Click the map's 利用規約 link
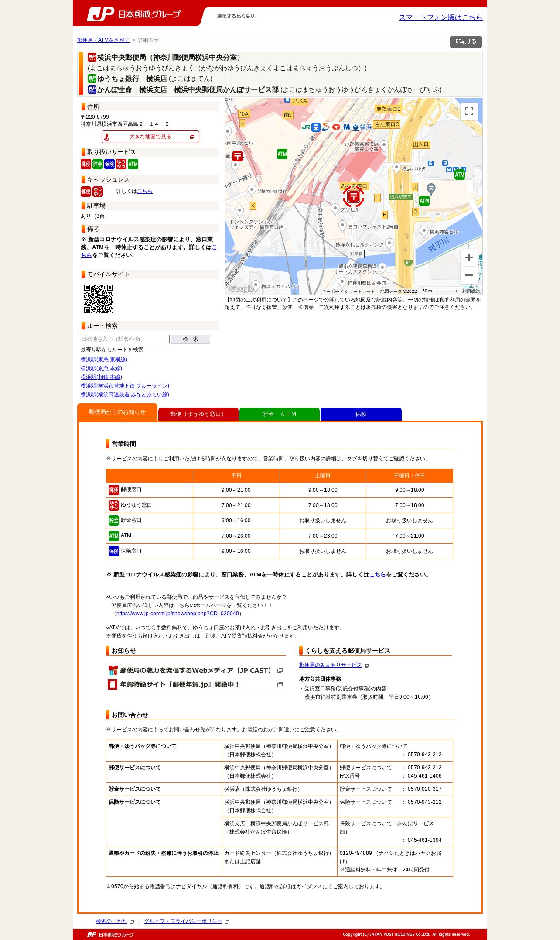The height and width of the screenshot is (940, 560). [x=471, y=291]
